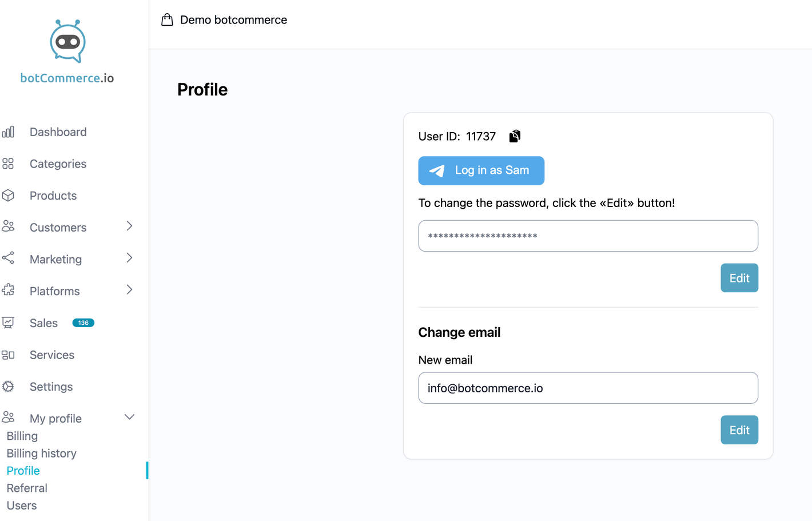Click the Profile page heading
Viewport: 812px width, 521px height.
point(202,90)
